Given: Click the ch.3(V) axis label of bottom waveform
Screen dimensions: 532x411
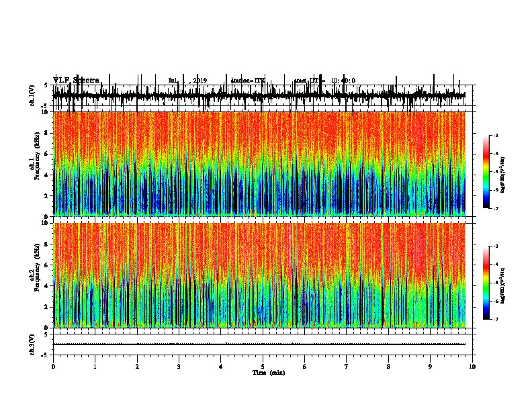Looking at the screenshot, I should coord(32,345).
